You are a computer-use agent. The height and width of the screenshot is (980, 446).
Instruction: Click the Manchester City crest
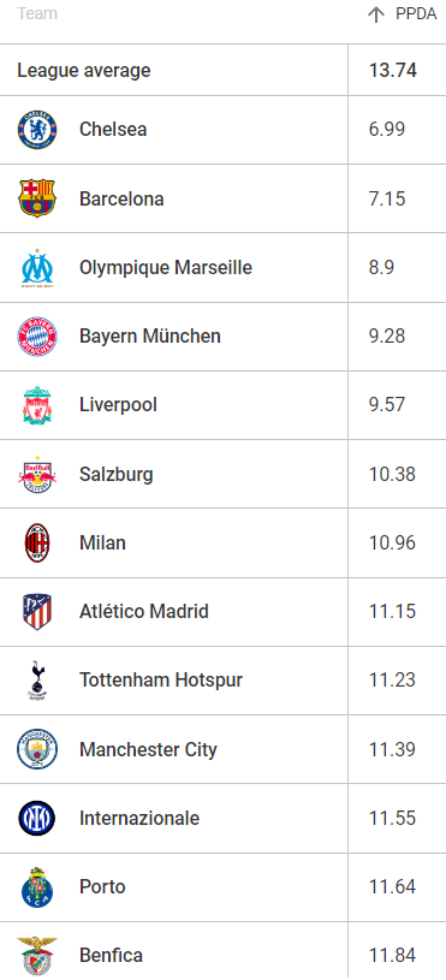coord(37,749)
